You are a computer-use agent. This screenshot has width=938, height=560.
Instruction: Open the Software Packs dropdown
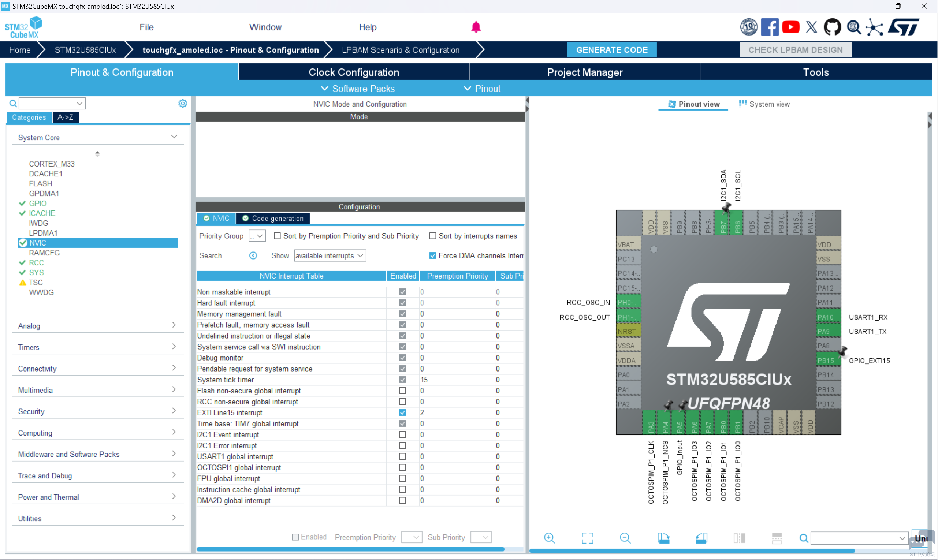pyautogui.click(x=357, y=89)
